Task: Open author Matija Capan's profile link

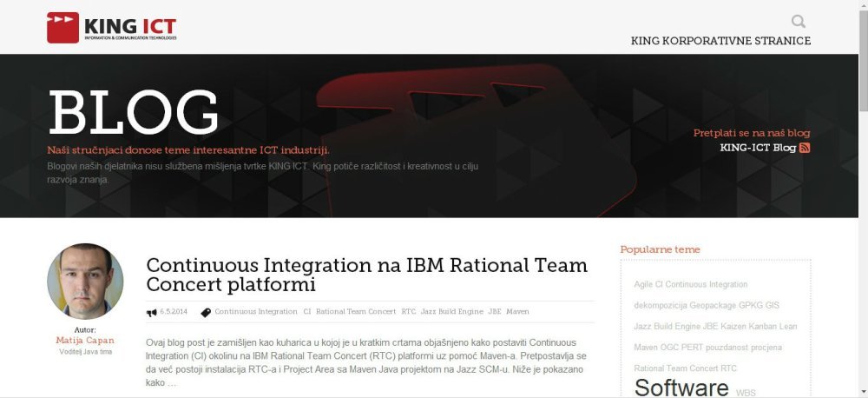Action: coord(85,341)
